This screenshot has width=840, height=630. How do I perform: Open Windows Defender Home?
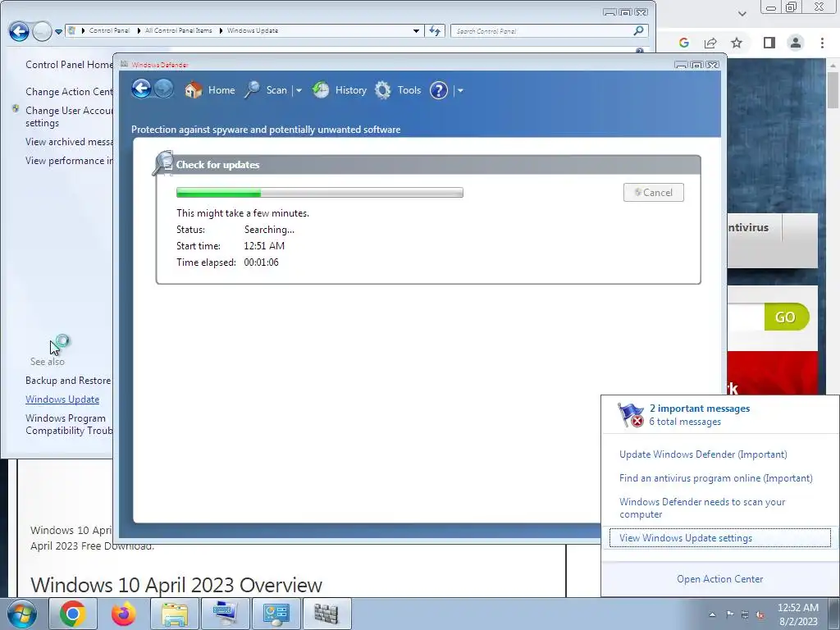point(209,90)
